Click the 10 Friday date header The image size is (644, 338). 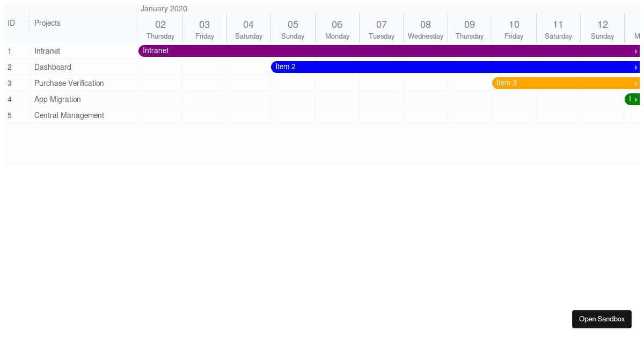pyautogui.click(x=514, y=30)
